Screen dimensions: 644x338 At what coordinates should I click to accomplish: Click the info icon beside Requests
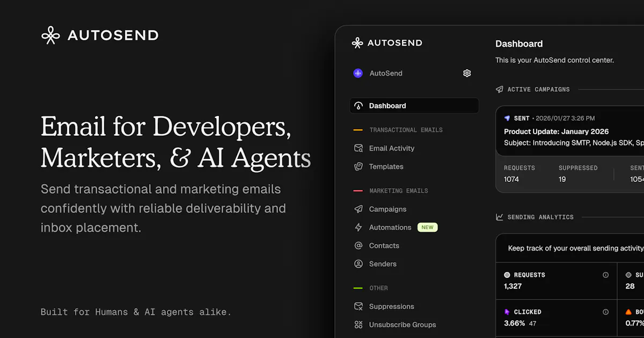[x=606, y=275]
